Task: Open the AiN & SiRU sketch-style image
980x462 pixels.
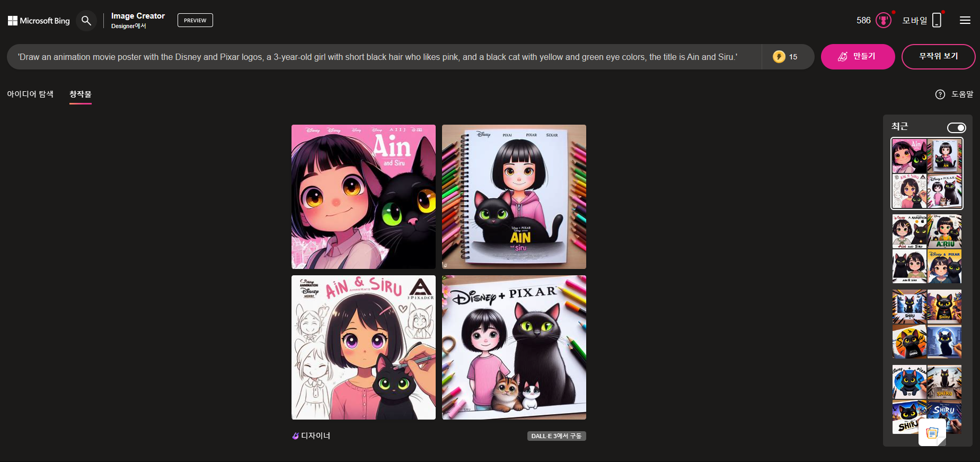Action: (x=364, y=347)
